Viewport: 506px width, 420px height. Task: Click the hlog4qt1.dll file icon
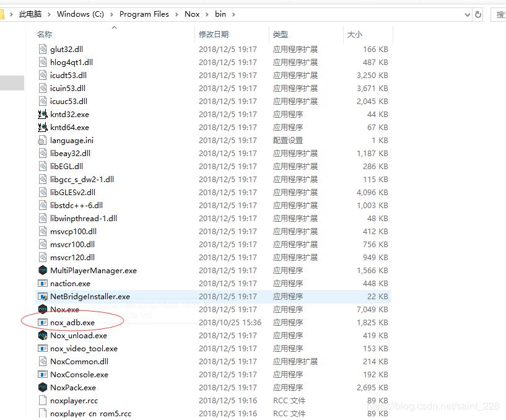tap(43, 62)
